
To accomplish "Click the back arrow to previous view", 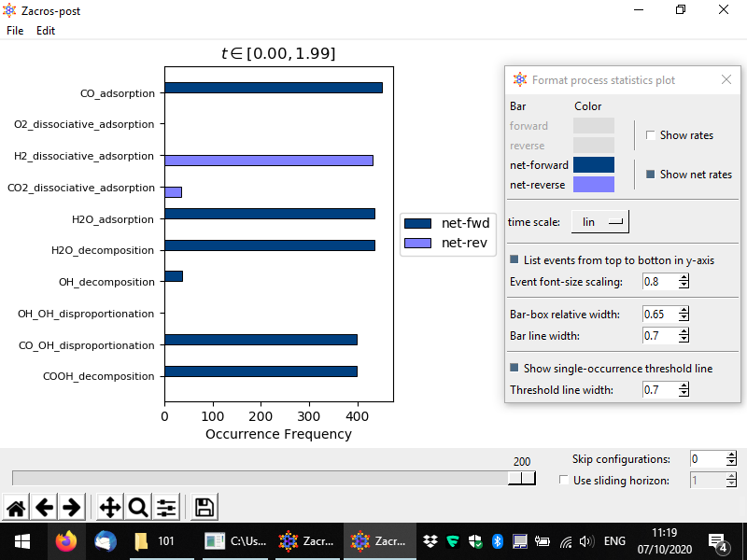I will [44, 508].
